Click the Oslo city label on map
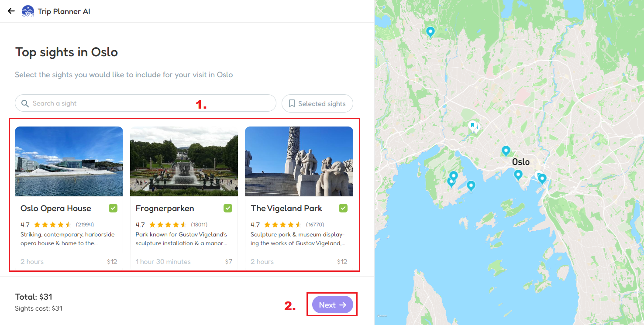 pyautogui.click(x=520, y=162)
